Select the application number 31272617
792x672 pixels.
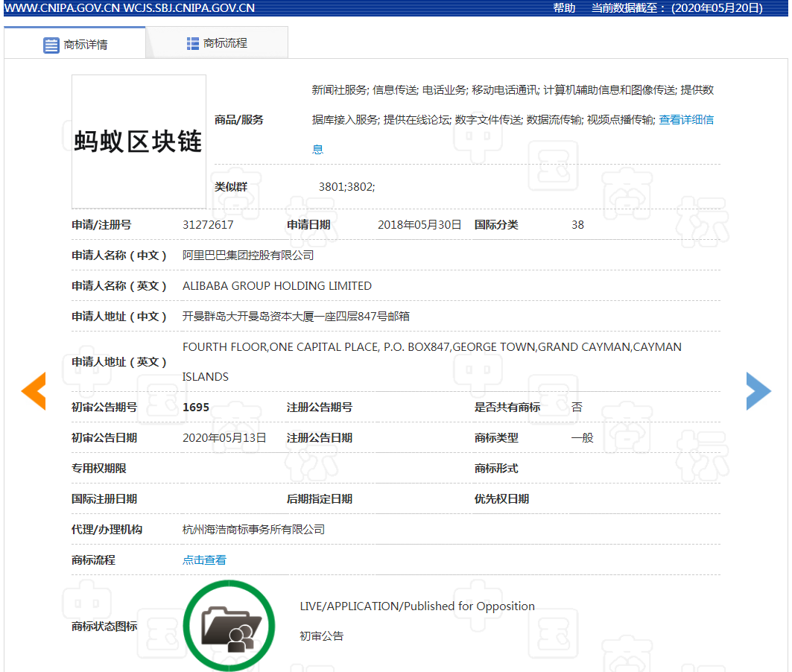[x=208, y=225]
